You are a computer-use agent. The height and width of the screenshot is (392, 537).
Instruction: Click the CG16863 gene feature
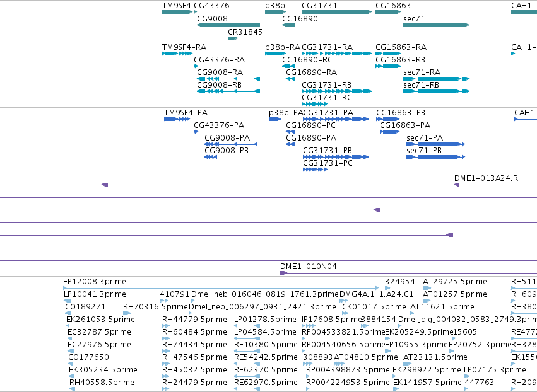(388, 12)
